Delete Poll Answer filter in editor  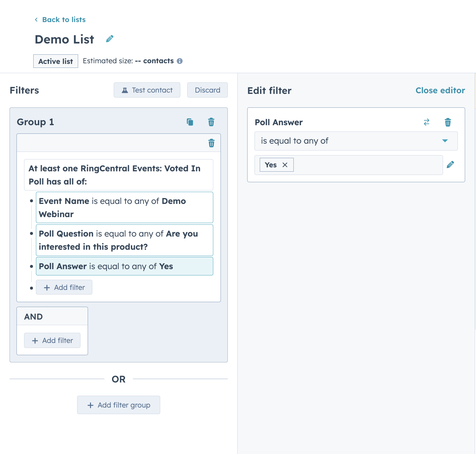(x=448, y=122)
